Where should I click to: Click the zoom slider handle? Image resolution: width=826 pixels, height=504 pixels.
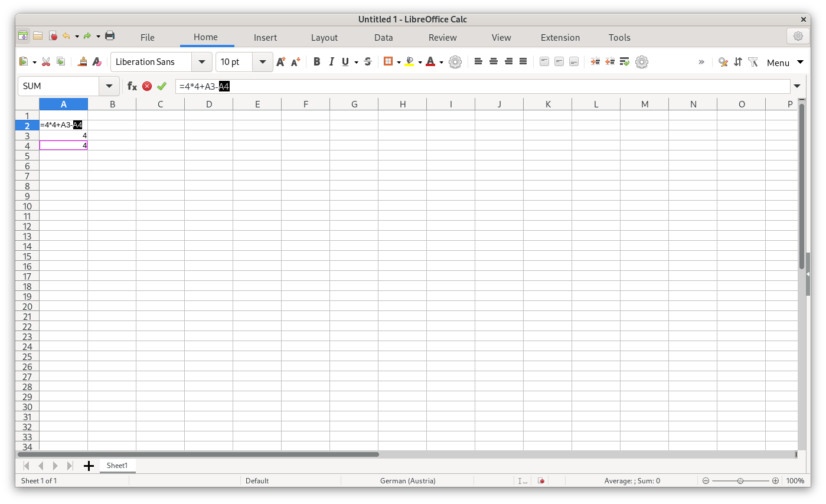coord(740,481)
